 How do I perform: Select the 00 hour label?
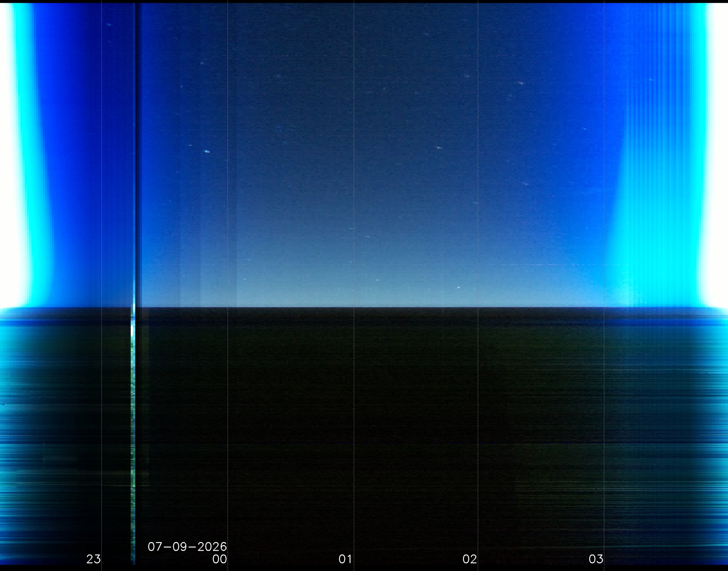220,559
